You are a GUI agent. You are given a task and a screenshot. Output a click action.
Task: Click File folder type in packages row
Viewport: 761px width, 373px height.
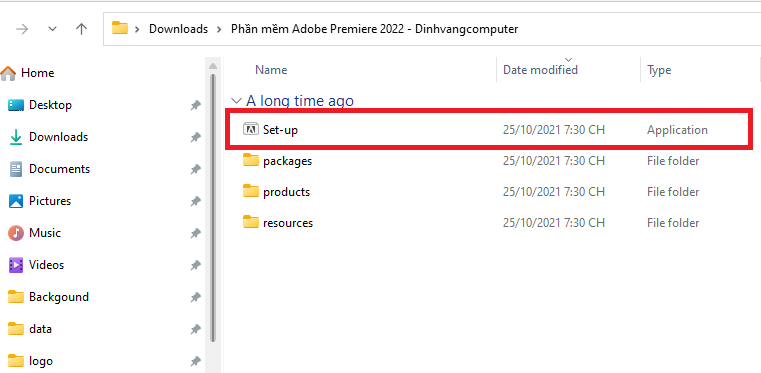tap(673, 161)
